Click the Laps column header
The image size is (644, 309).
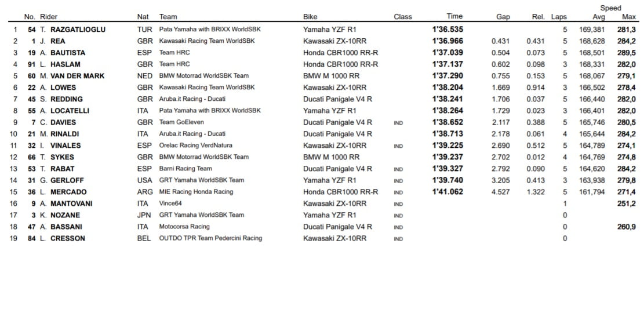pos(559,17)
